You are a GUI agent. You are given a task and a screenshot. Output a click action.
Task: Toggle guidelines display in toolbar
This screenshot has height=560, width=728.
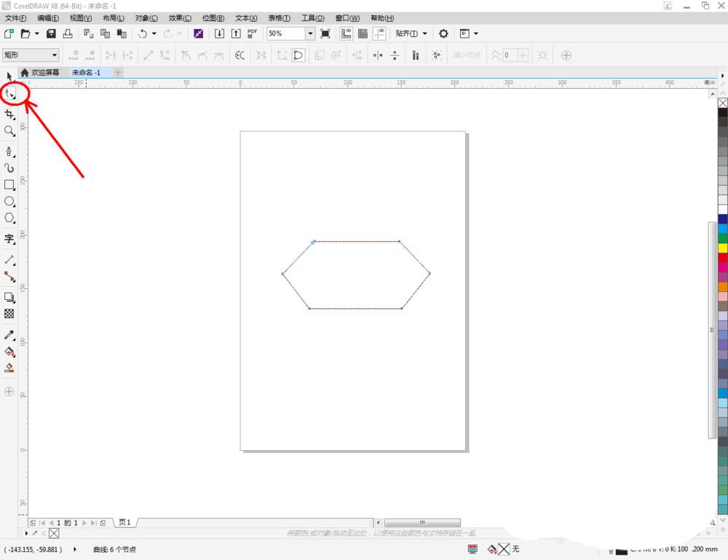379,33
